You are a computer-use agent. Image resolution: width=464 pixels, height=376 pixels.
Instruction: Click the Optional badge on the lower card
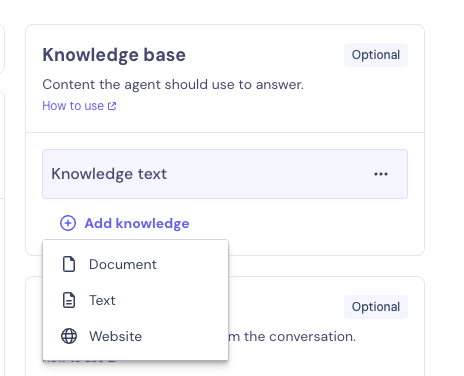pyautogui.click(x=376, y=307)
